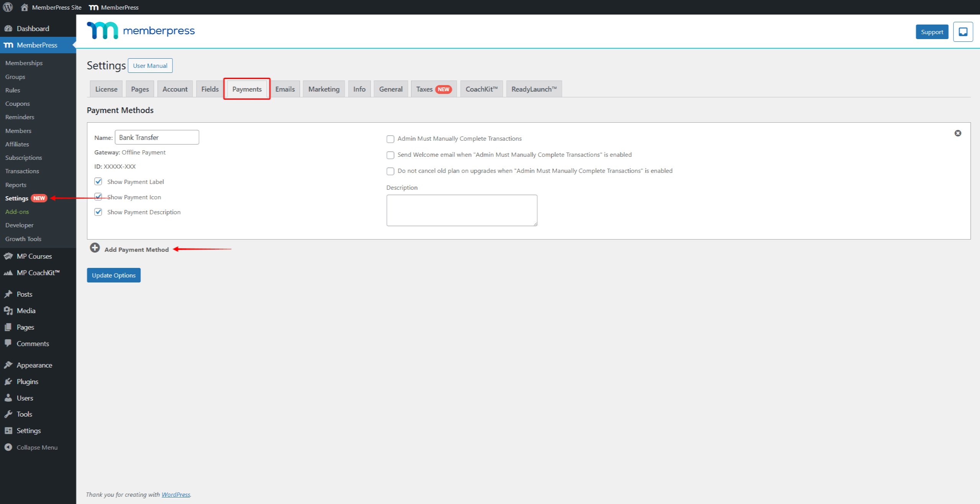This screenshot has width=980, height=504.
Task: Enable Admin Must Manually Complete Transactions
Action: pos(390,139)
